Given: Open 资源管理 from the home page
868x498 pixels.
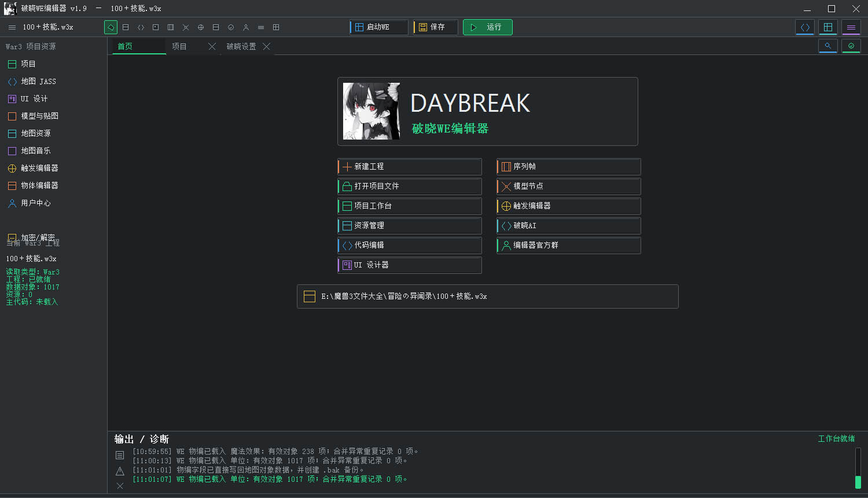Looking at the screenshot, I should [410, 226].
